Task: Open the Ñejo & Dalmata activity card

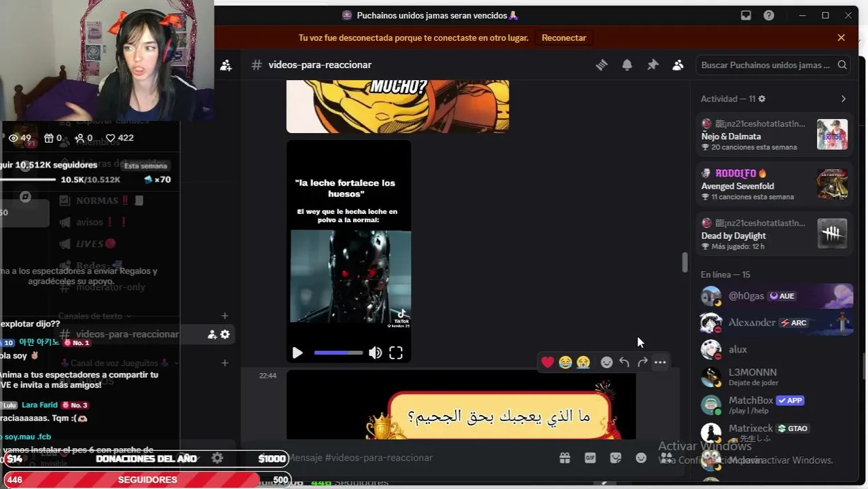Action: coord(774,135)
